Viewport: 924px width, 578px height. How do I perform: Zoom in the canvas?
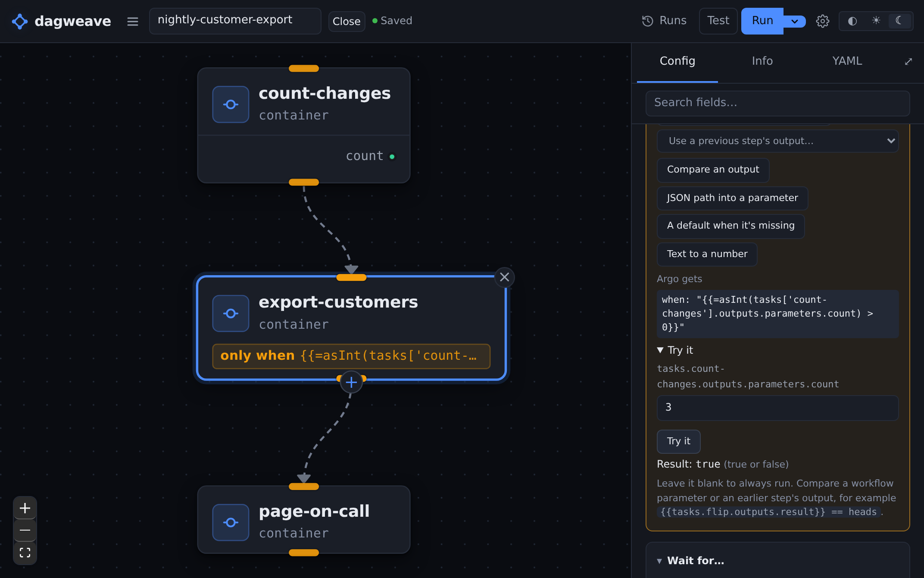point(25,508)
